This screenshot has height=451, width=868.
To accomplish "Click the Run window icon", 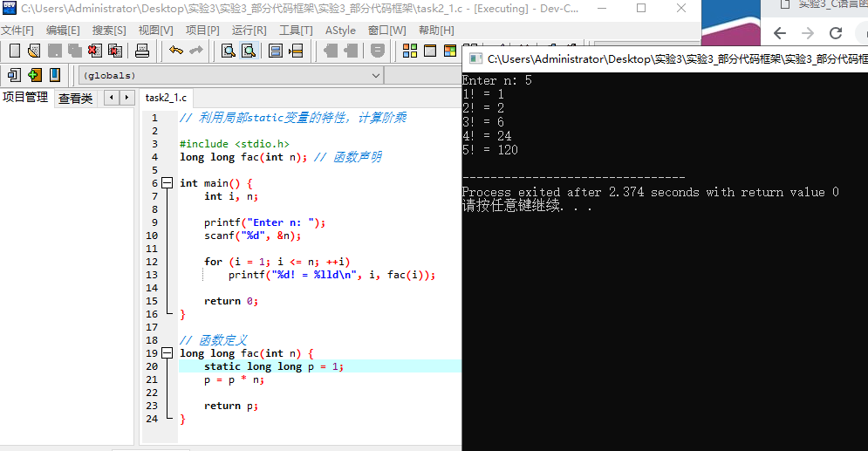I will (x=430, y=51).
